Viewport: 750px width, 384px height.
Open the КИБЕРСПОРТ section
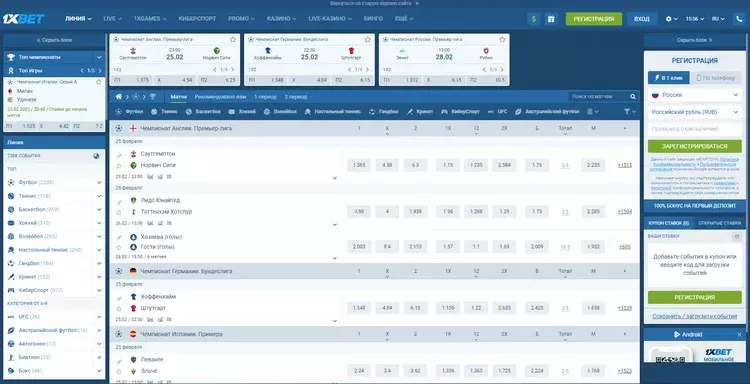click(x=197, y=19)
